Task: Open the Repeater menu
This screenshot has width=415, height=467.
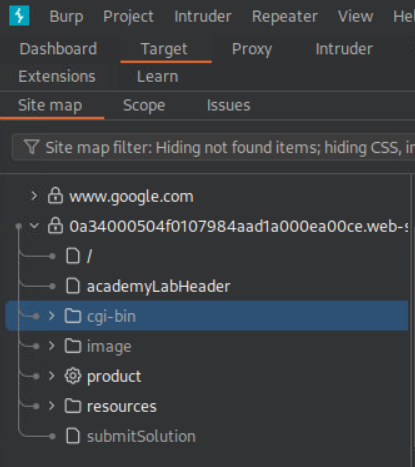Action: [285, 16]
